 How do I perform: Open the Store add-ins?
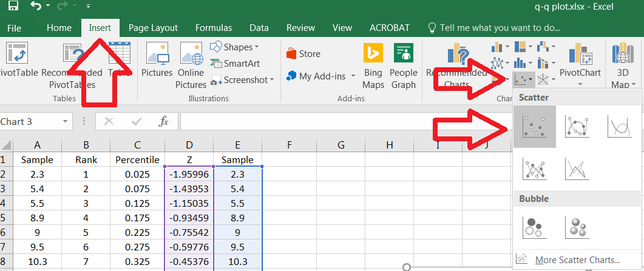[303, 53]
